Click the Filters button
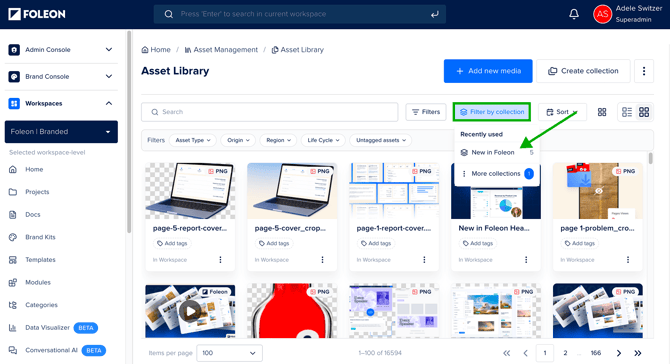The image size is (670, 364). (x=426, y=112)
